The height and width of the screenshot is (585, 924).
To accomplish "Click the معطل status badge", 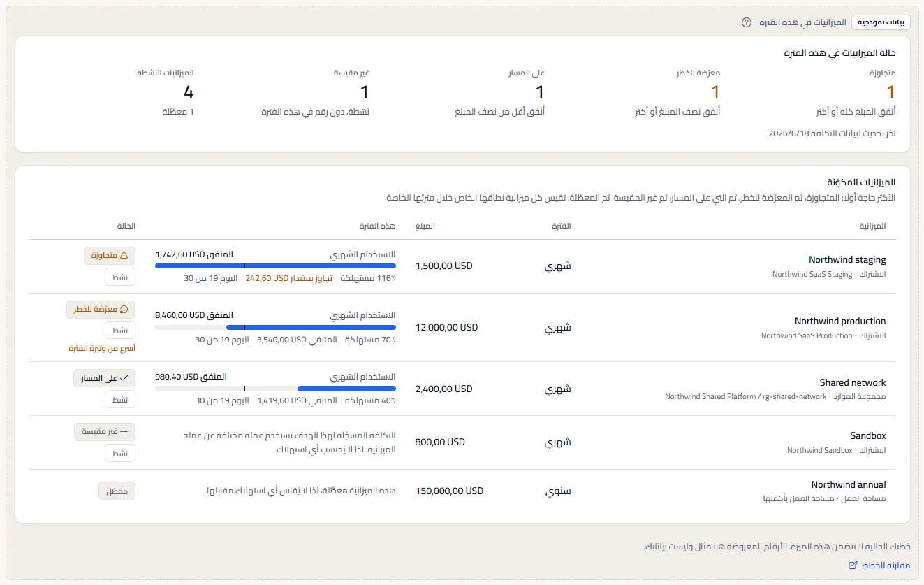I will click(x=117, y=491).
